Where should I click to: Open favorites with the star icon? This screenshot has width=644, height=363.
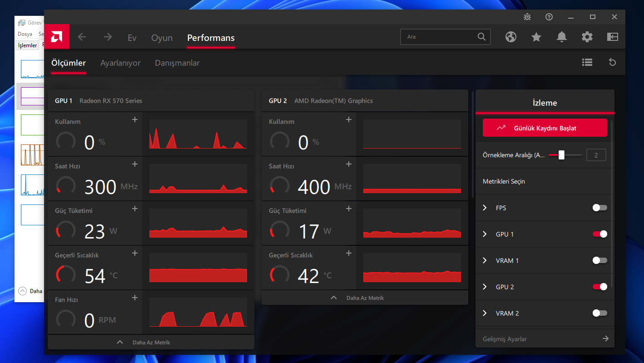(536, 37)
